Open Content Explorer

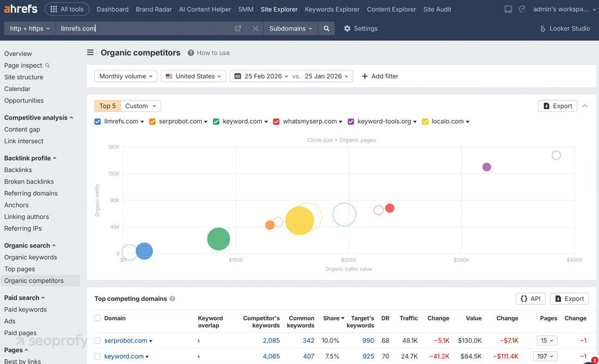click(391, 9)
